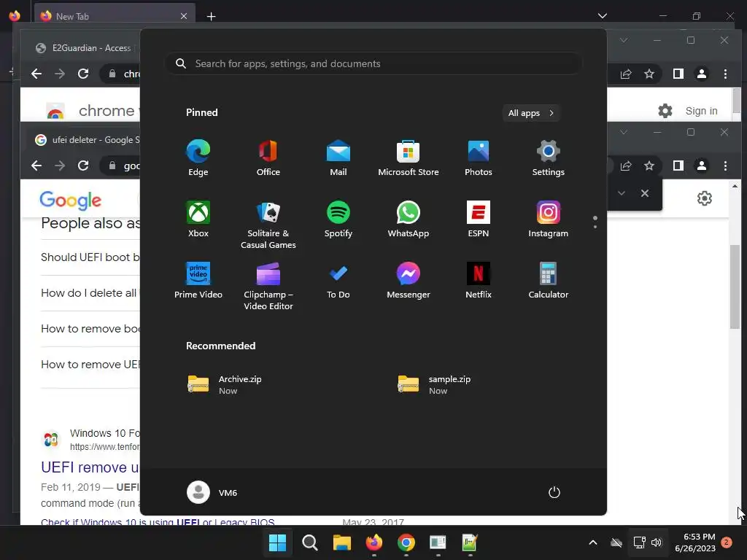This screenshot has width=747, height=560.
Task: Click next-match chevron in find bar
Action: coord(622,193)
